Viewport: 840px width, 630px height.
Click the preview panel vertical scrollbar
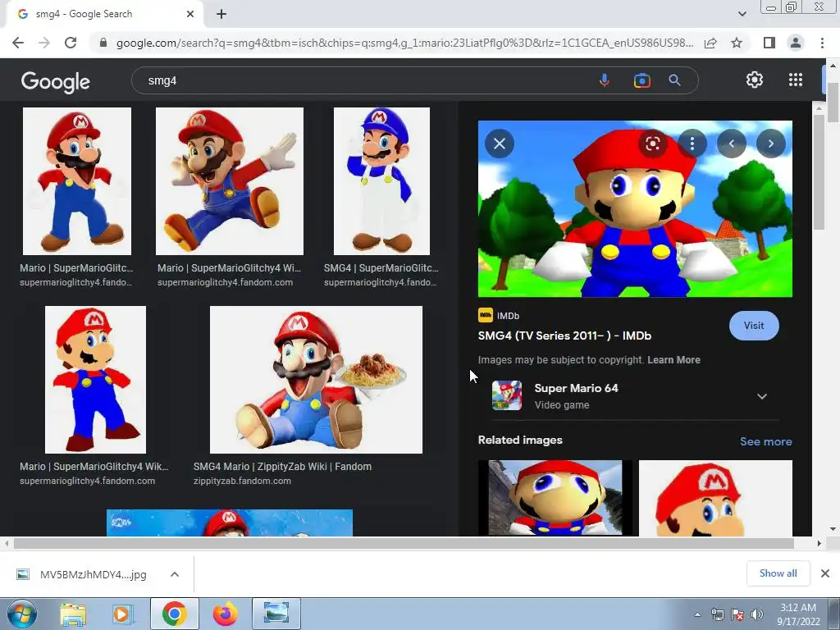tap(819, 171)
